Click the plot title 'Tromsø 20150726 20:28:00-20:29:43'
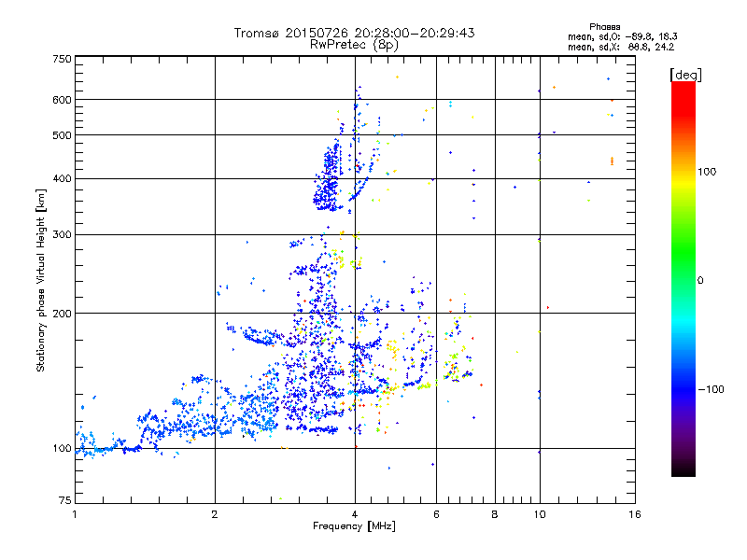Image resolution: width=747 pixels, height=560 pixels. [x=354, y=33]
